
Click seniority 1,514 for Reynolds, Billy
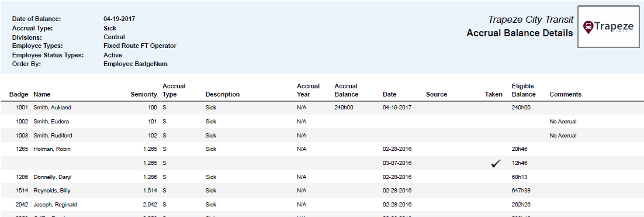click(x=150, y=191)
